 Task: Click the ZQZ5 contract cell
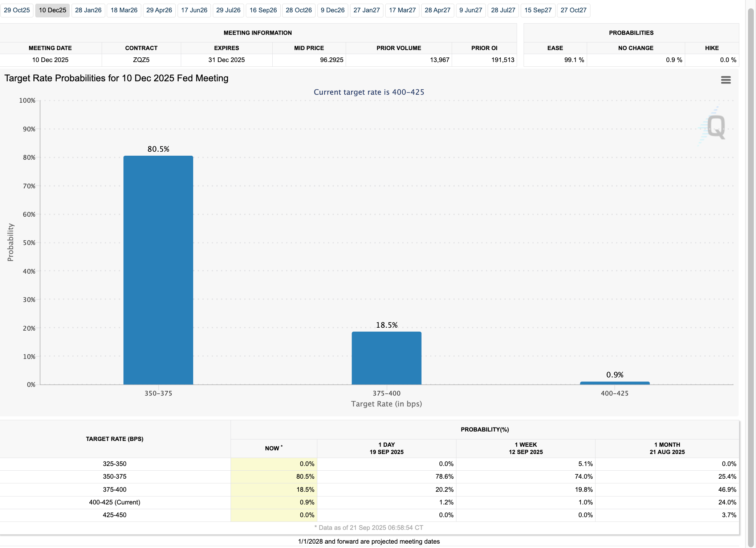141,60
